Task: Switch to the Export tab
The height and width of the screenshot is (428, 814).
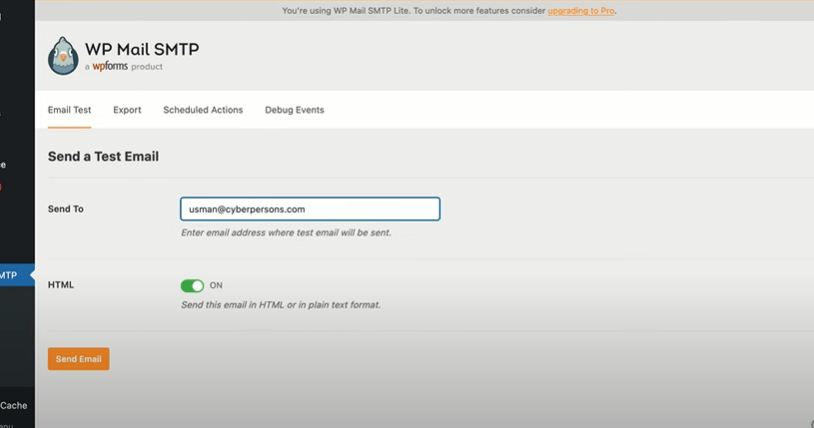Action: click(127, 110)
